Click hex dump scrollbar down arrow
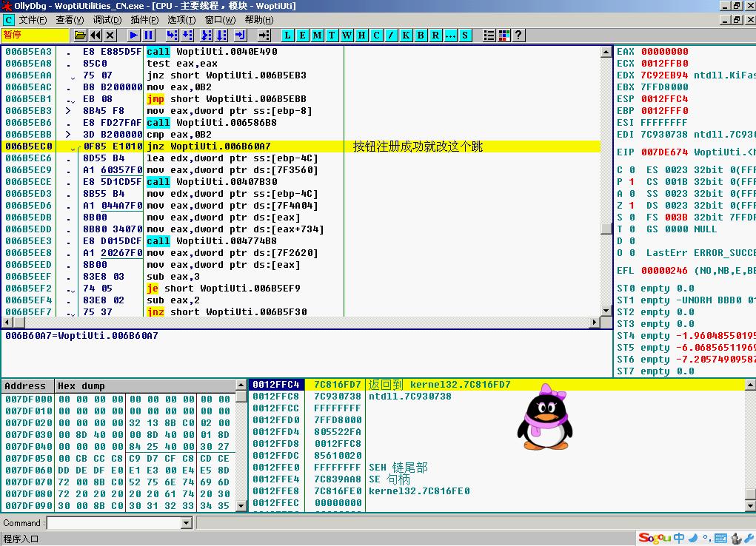The image size is (756, 546). (x=241, y=506)
